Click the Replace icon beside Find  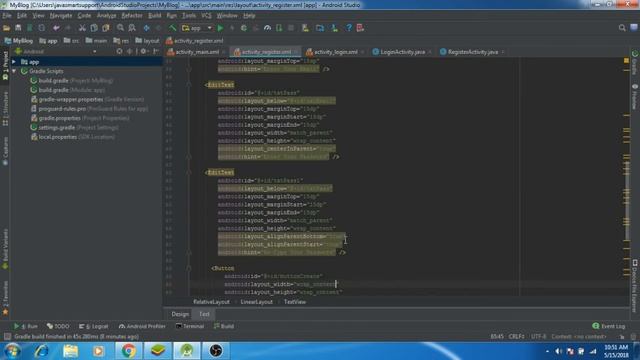132,28
